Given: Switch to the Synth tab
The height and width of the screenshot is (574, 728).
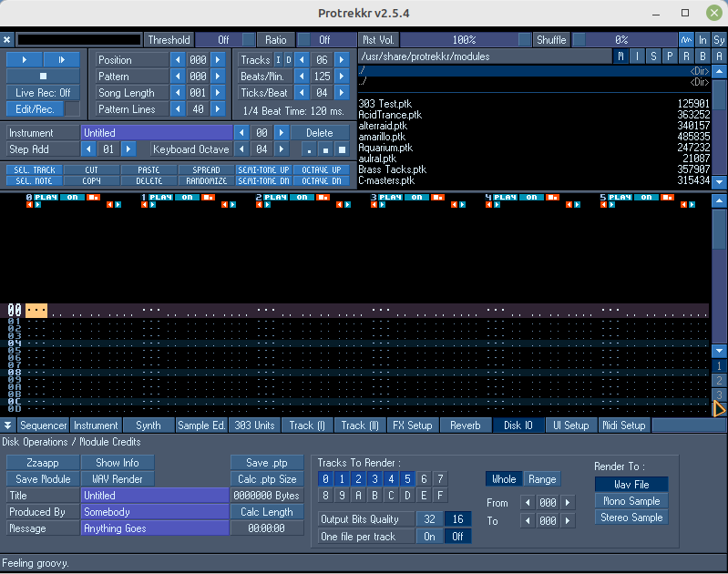Looking at the screenshot, I should pyautogui.click(x=149, y=425).
